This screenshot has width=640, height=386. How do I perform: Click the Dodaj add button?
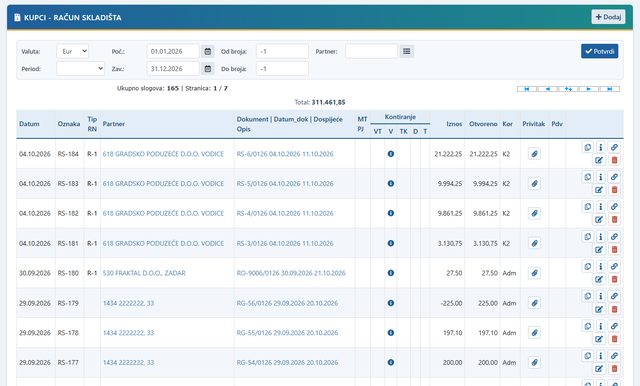(x=608, y=17)
